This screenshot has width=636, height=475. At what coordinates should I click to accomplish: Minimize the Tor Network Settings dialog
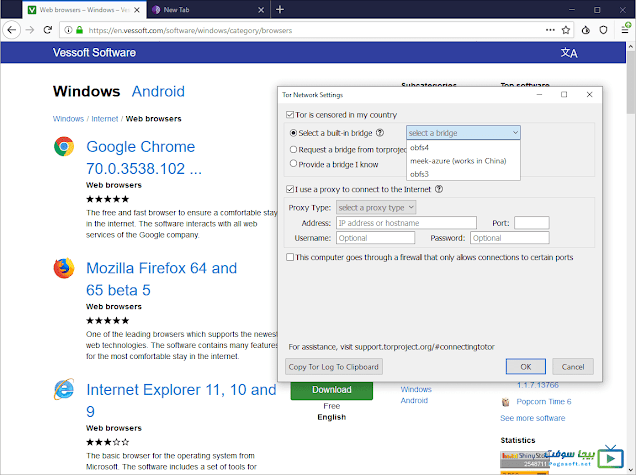[539, 95]
